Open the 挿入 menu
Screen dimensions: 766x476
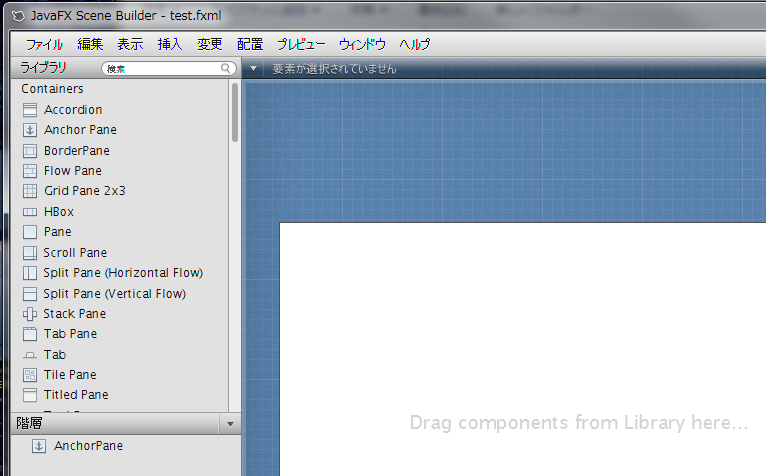pos(170,44)
